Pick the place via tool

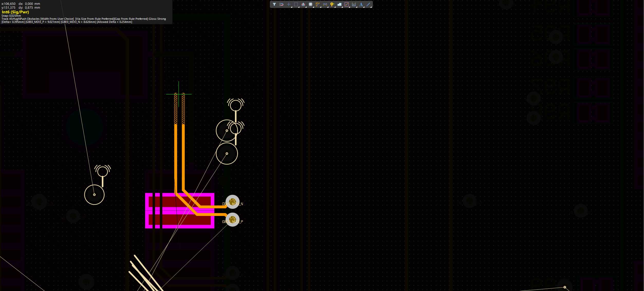(x=332, y=4)
